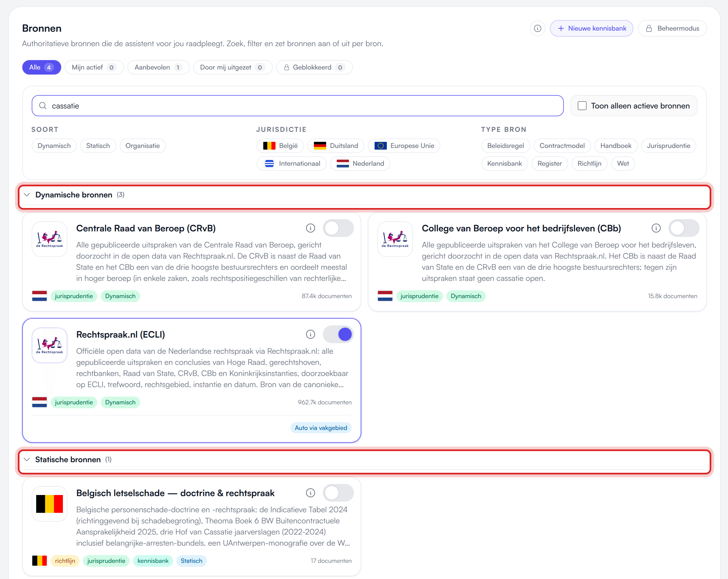This screenshot has height=579, width=728.
Task: Click the Belgian flag logo thumbnail
Action: click(50, 504)
